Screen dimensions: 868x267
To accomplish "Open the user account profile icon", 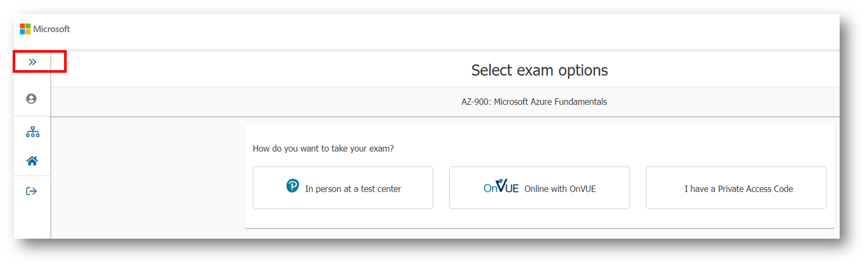I will tap(31, 99).
